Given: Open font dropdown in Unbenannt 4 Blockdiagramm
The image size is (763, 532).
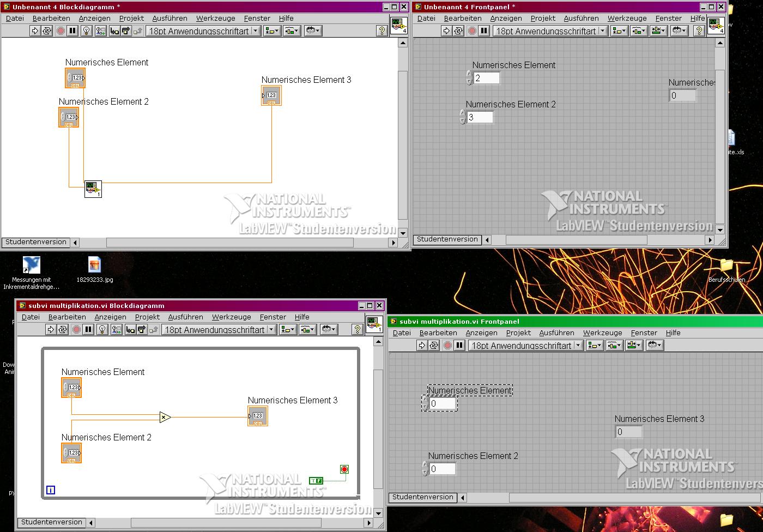Looking at the screenshot, I should 203,31.
